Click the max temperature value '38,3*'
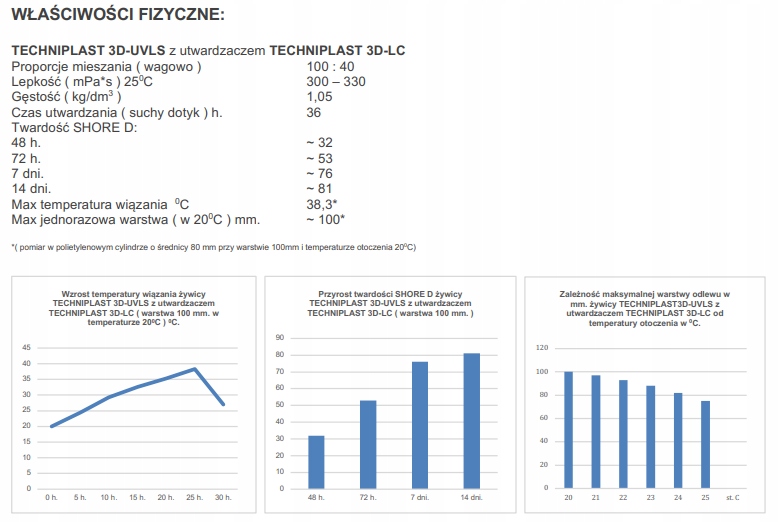Viewport: 779px width, 522px height. click(x=322, y=204)
